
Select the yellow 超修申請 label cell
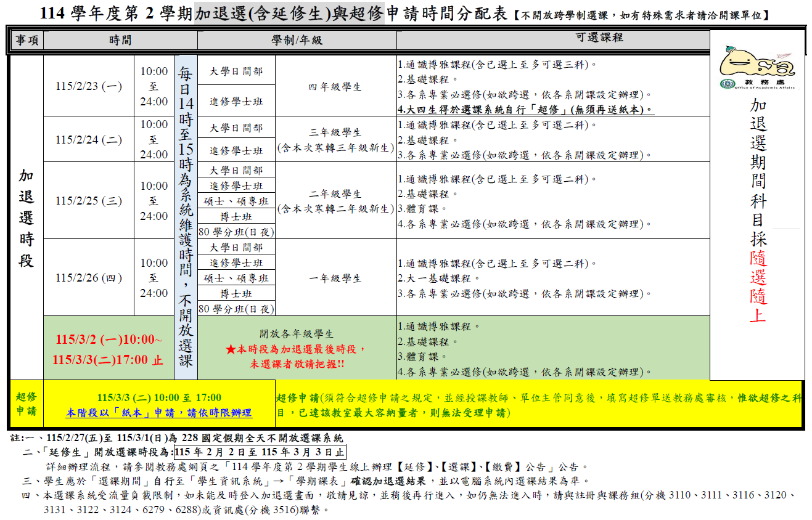click(26, 404)
